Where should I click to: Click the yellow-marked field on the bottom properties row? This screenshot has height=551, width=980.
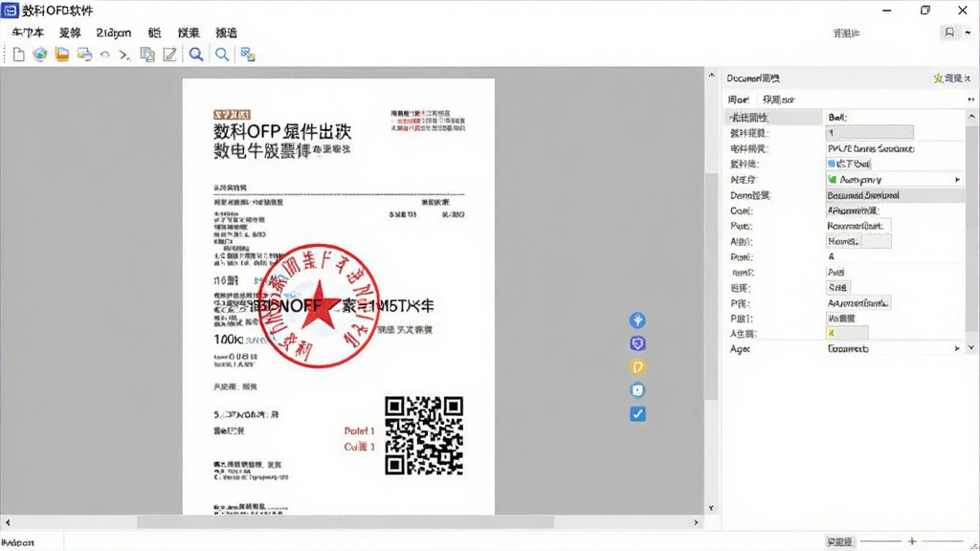click(x=847, y=334)
